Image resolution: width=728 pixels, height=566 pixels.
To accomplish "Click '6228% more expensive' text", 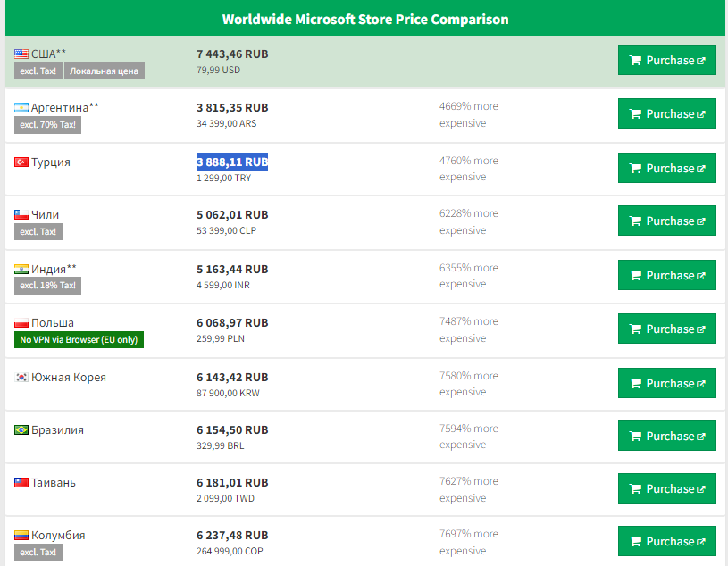I will [469, 221].
